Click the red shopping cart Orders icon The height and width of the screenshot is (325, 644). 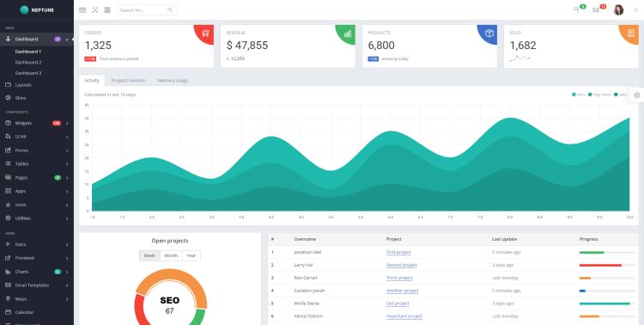[x=206, y=33]
